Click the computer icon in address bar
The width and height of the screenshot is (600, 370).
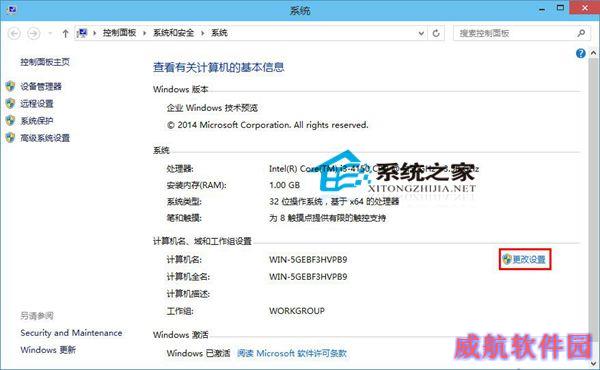pyautogui.click(x=82, y=33)
